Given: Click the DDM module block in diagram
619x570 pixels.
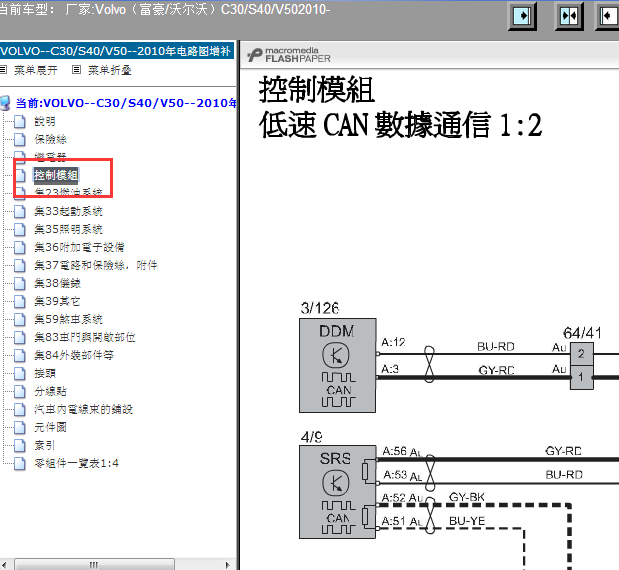Looking at the screenshot, I should point(338,366).
